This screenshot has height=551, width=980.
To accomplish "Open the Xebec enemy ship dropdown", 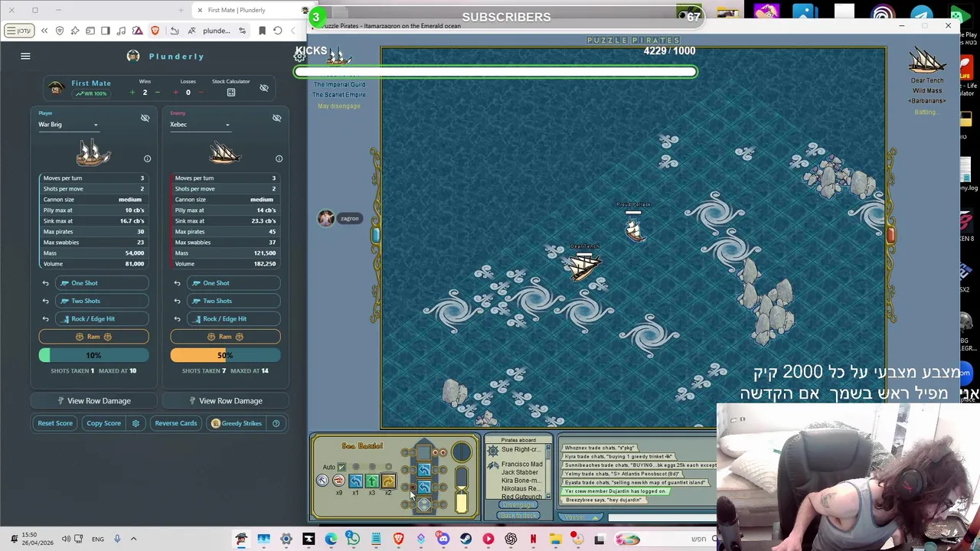I will pos(200,125).
